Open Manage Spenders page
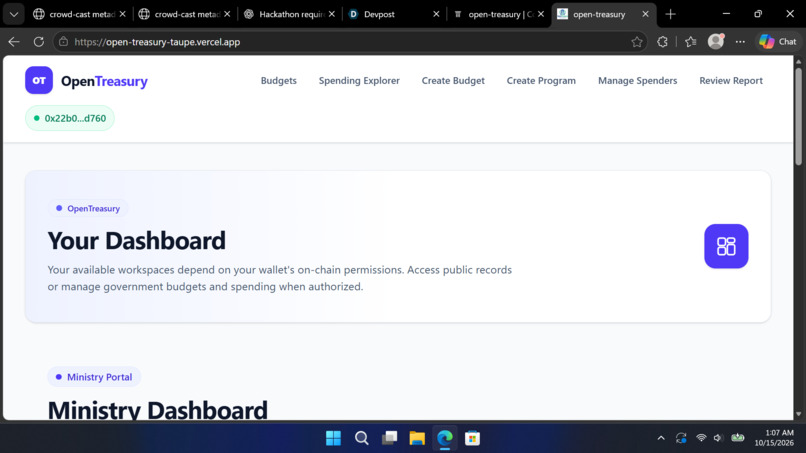The width and height of the screenshot is (806, 453). click(637, 81)
